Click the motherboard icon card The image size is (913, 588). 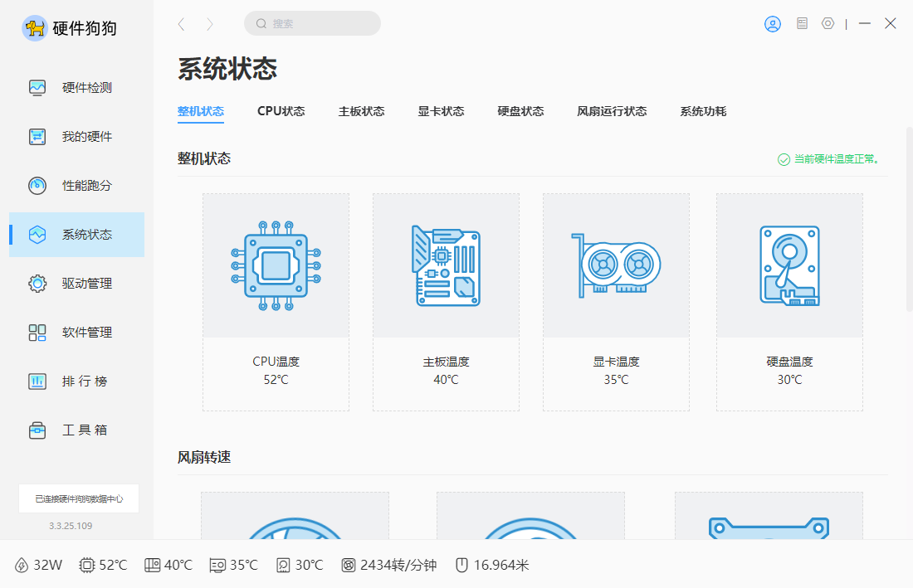tap(446, 265)
